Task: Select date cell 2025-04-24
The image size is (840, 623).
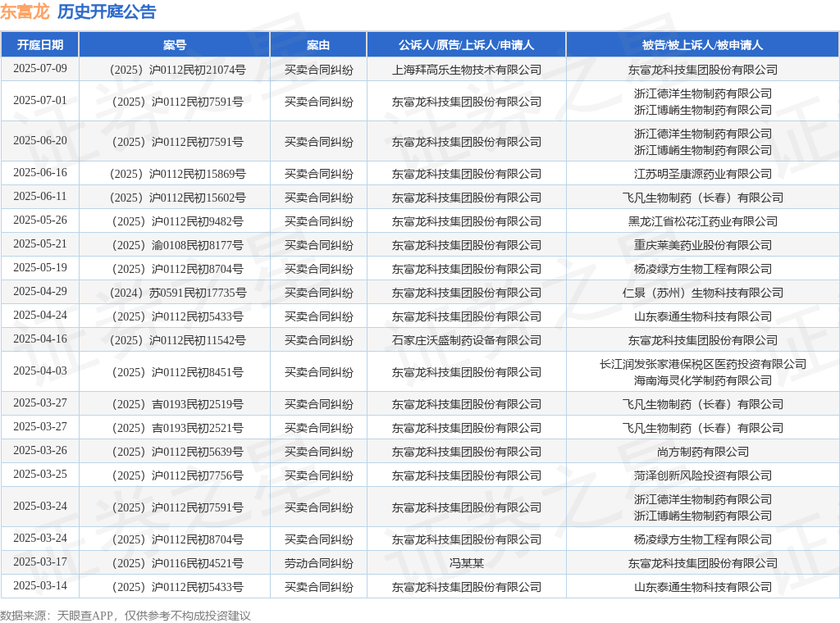Action: coord(40,316)
